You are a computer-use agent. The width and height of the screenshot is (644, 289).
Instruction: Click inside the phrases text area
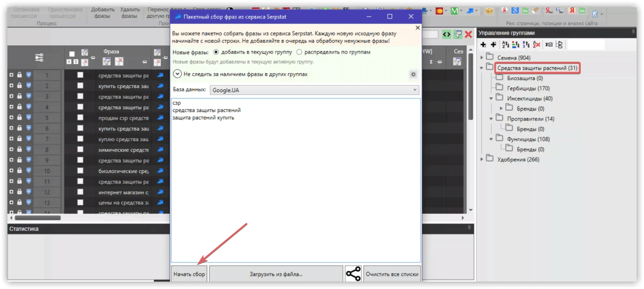(x=296, y=180)
